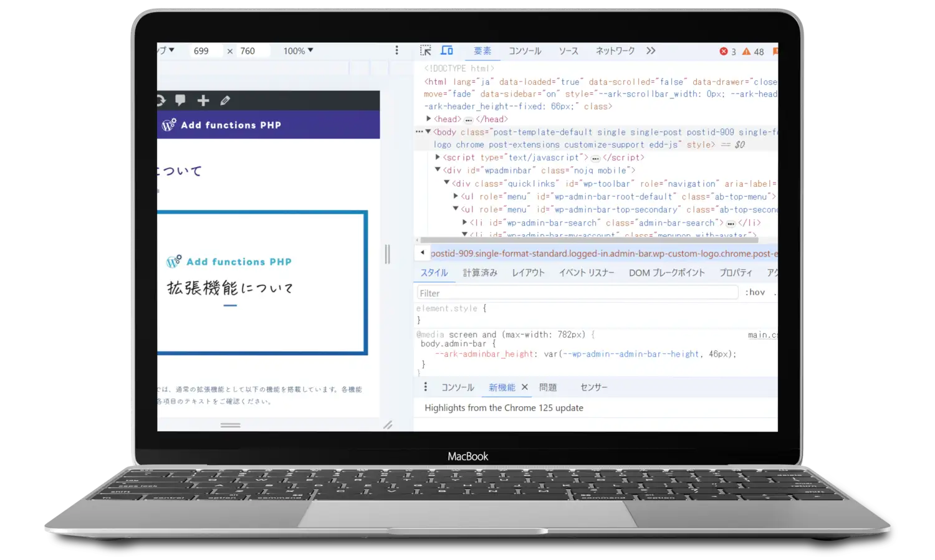This screenshot has height=560, width=935.
Task: Open drawer three-dot menu beside コンソール
Action: pos(426,387)
